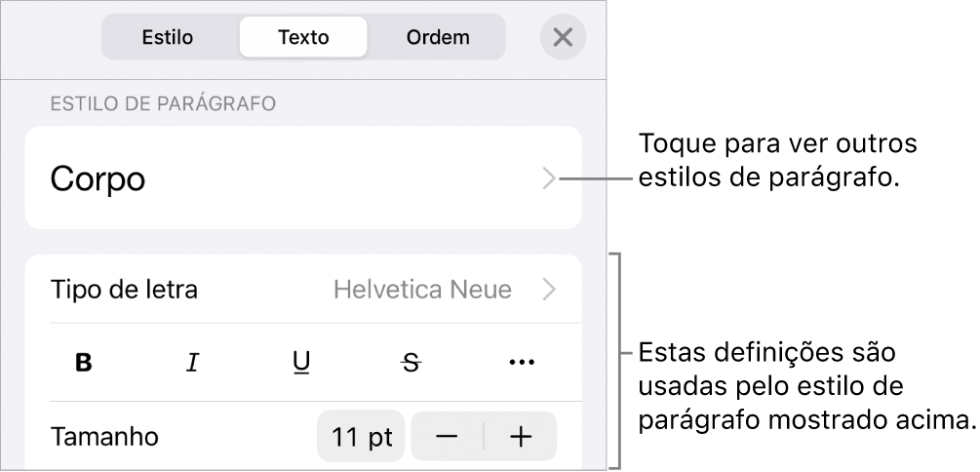Viewport: 980px width, 472px height.
Task: Select the Helvetica Neue font name
Action: pos(422,290)
